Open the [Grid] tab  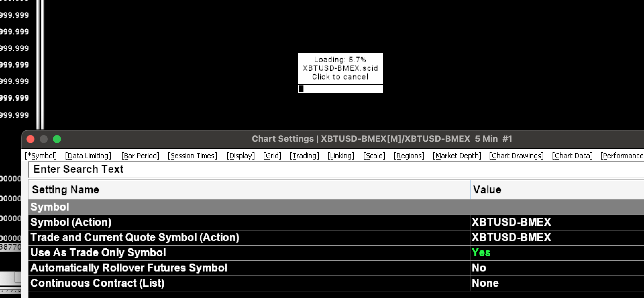click(272, 156)
